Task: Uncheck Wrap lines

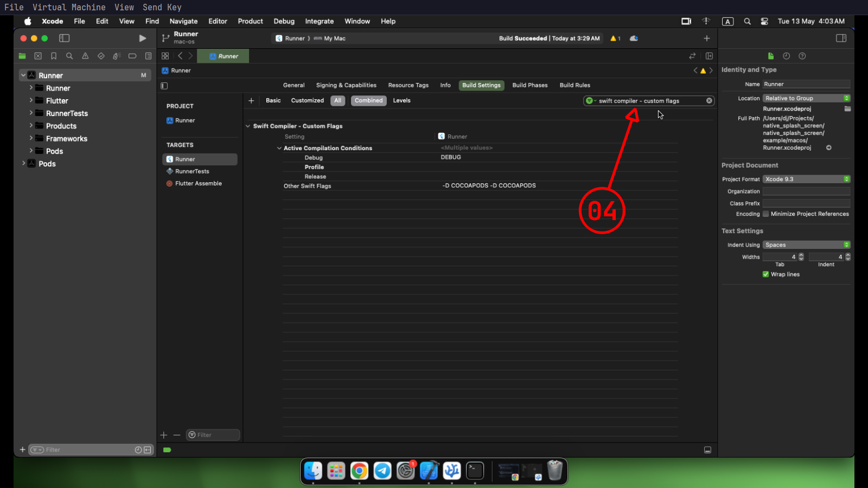Action: click(x=765, y=274)
